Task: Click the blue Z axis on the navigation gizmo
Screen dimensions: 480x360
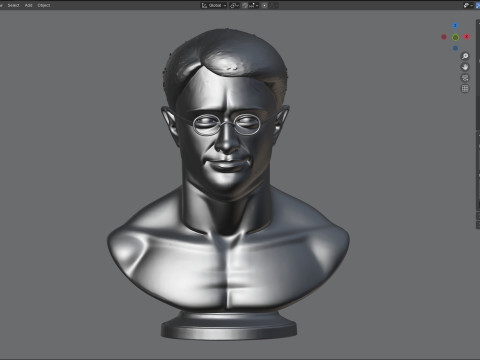Action: pos(455,25)
